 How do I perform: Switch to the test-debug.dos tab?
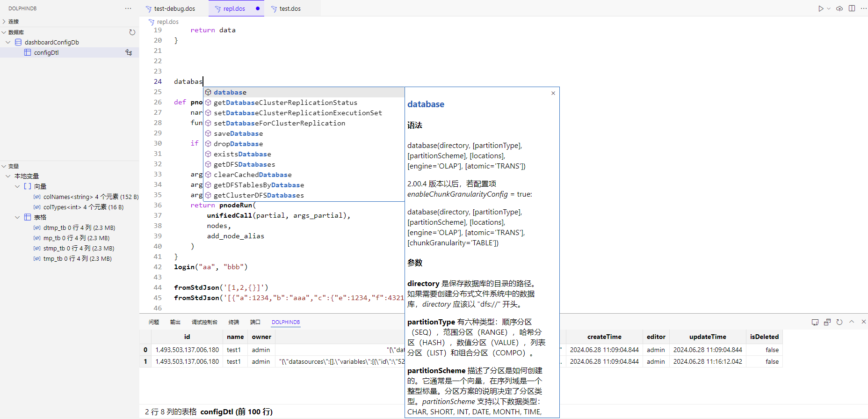(x=174, y=8)
